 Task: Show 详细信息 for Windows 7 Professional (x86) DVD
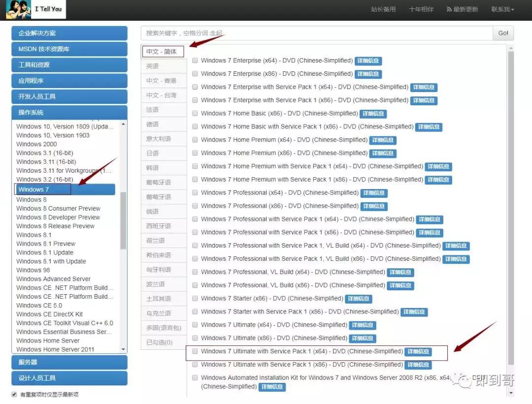click(x=374, y=206)
